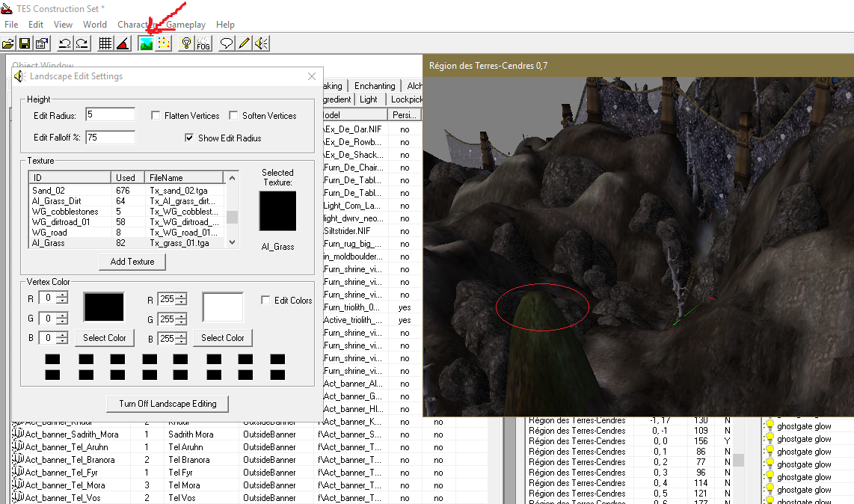Screen dimensions: 854x504
Task: Open the Script Editor pencil icon
Action: click(x=244, y=43)
